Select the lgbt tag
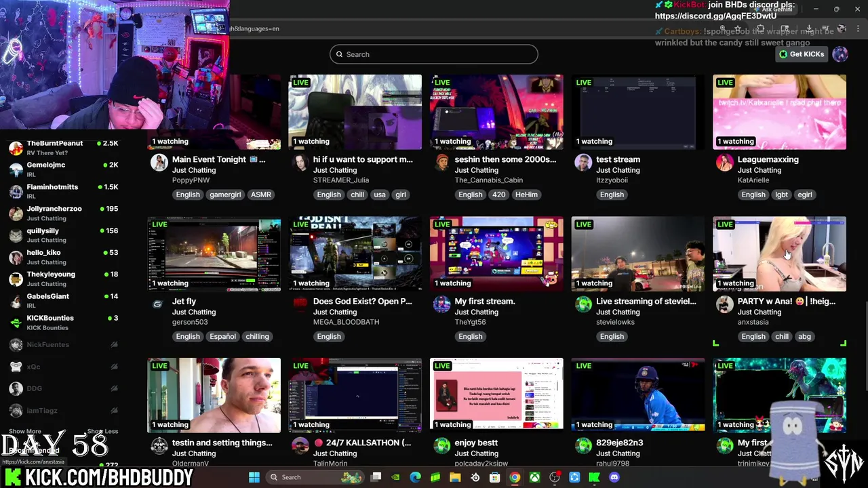The height and width of the screenshot is (488, 868). click(782, 195)
